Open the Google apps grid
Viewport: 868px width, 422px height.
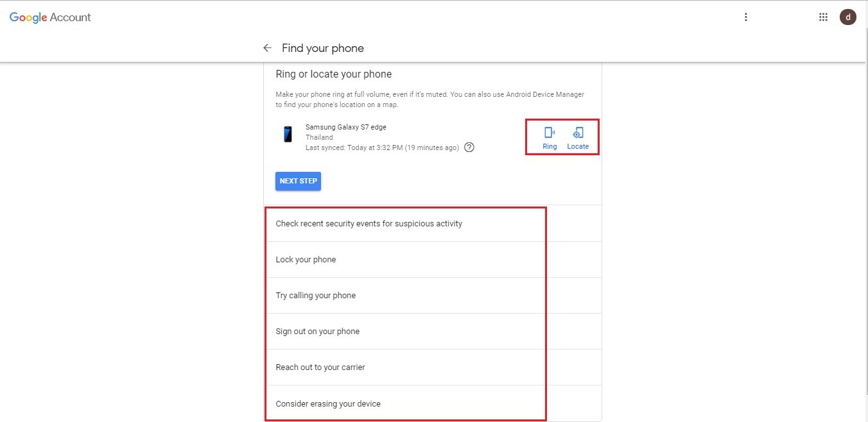[x=823, y=17]
